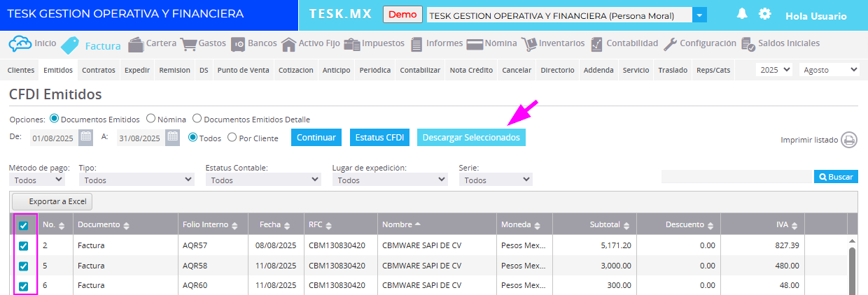Uncheck the row with folio AQR60

point(23,286)
